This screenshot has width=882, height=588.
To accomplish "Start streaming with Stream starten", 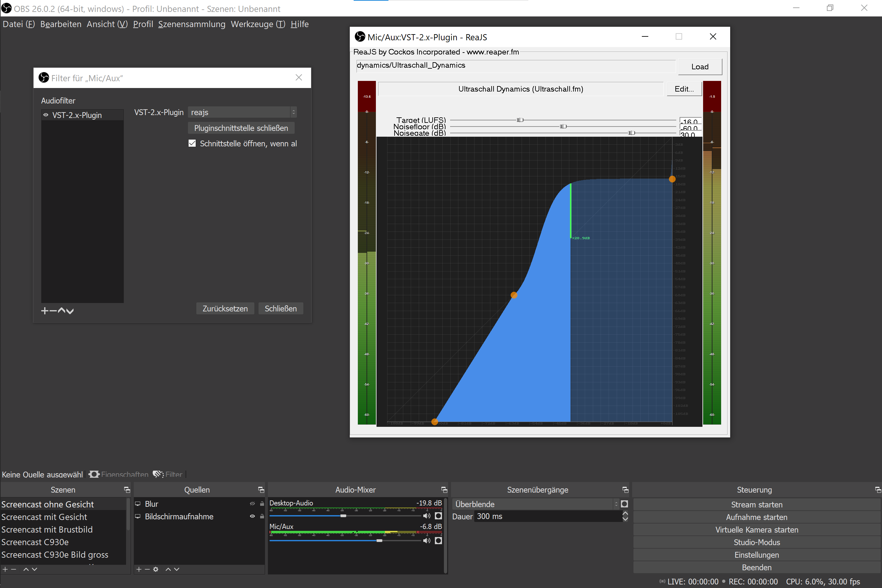I will click(756, 505).
